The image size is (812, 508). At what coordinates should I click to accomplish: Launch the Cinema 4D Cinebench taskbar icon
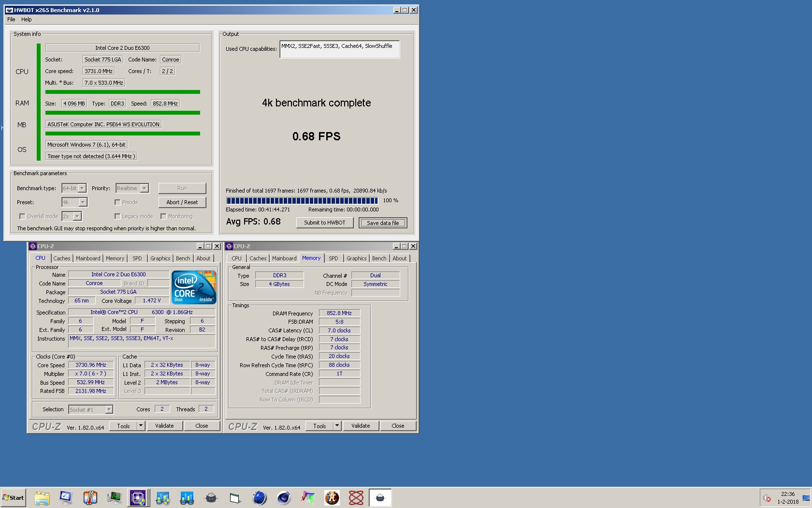[x=284, y=498]
